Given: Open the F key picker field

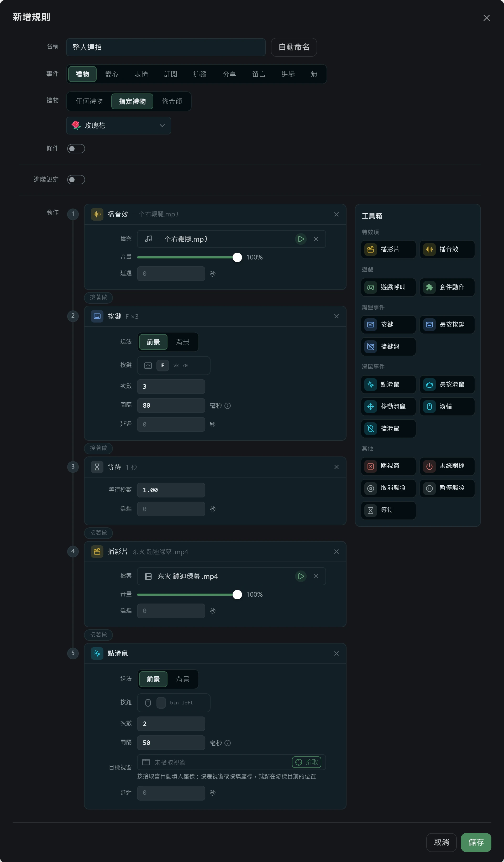Looking at the screenshot, I should click(x=173, y=365).
